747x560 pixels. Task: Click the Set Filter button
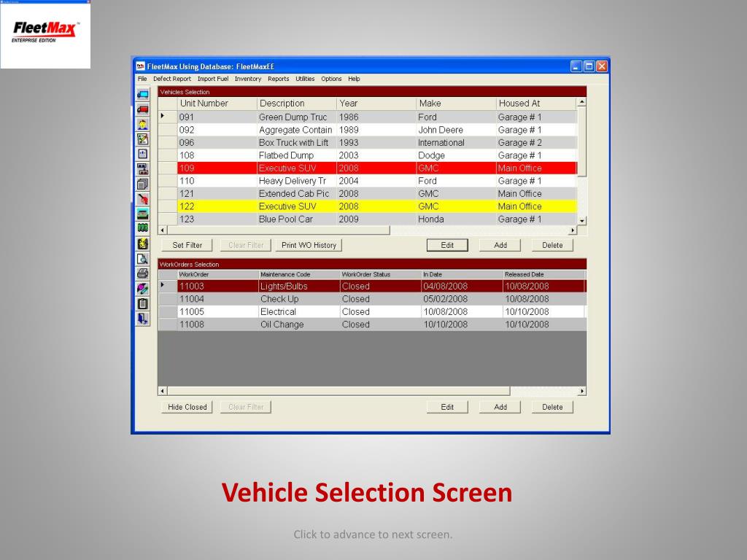187,245
